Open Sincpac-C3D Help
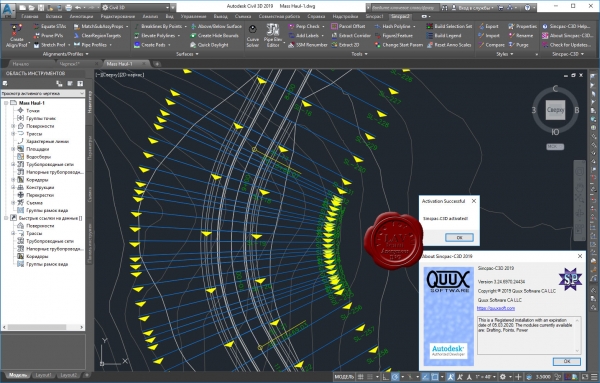 [566, 26]
